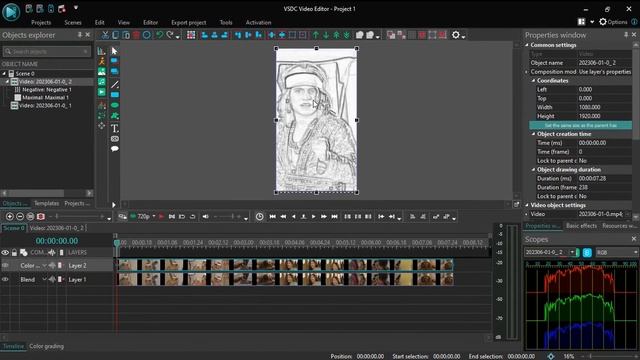Viewport: 640px width, 360px height.
Task: Toggle visibility of Layer 2
Action: pyautogui.click(x=5, y=265)
